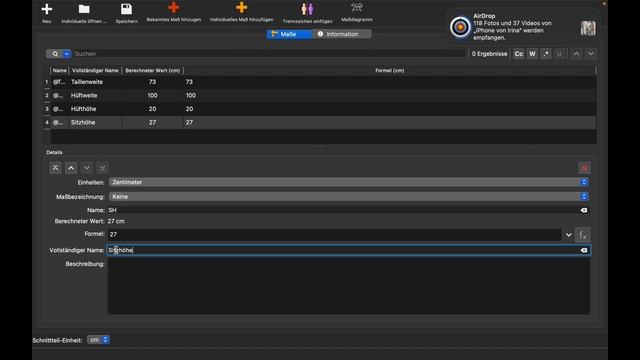640x360 pixels.
Task: Open the Schnittteil-Einheit cm dropdown
Action: point(98,340)
